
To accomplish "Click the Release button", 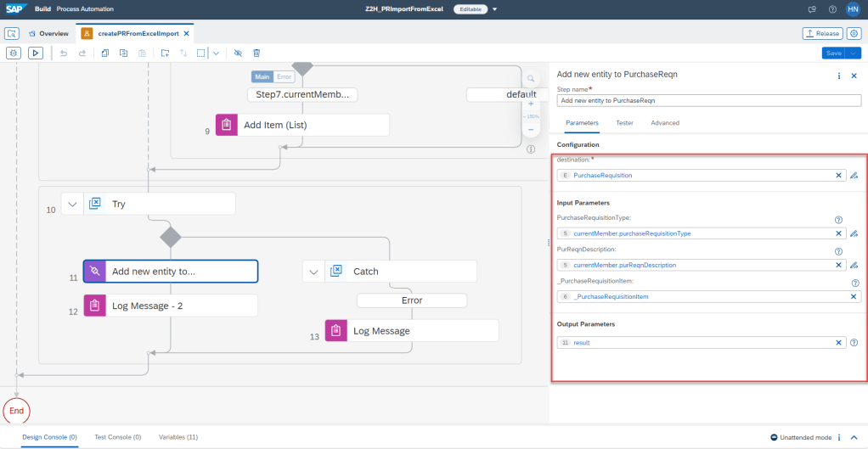I will (822, 33).
